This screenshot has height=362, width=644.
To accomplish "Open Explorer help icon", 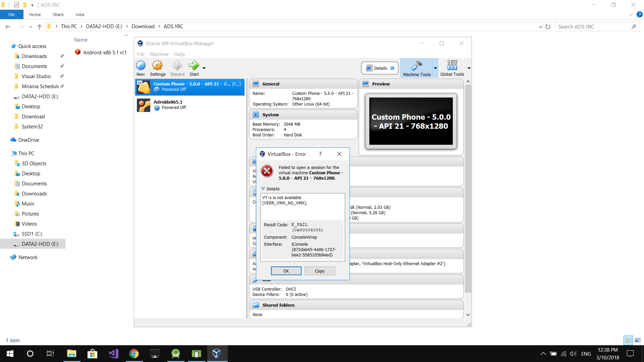I will 640,14.
